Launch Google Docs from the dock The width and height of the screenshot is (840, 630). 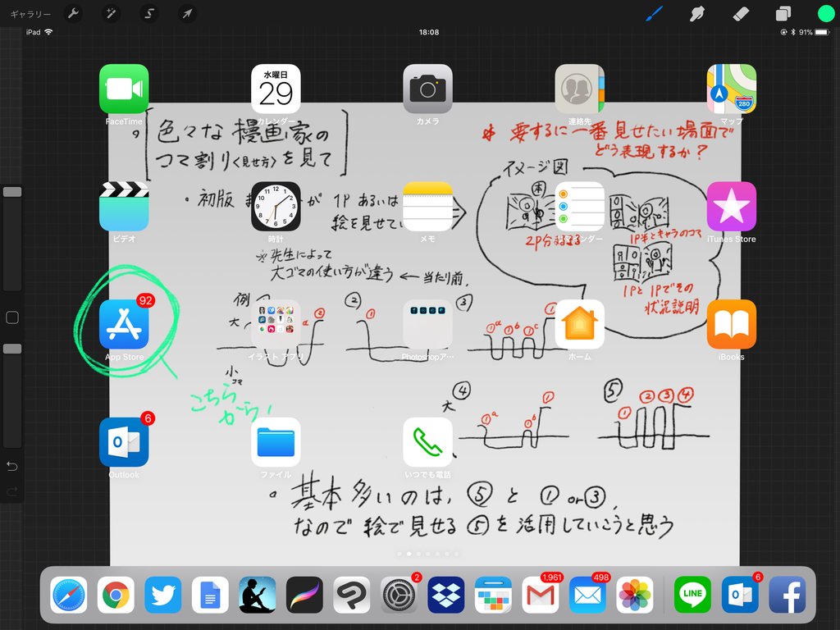pos(210,595)
